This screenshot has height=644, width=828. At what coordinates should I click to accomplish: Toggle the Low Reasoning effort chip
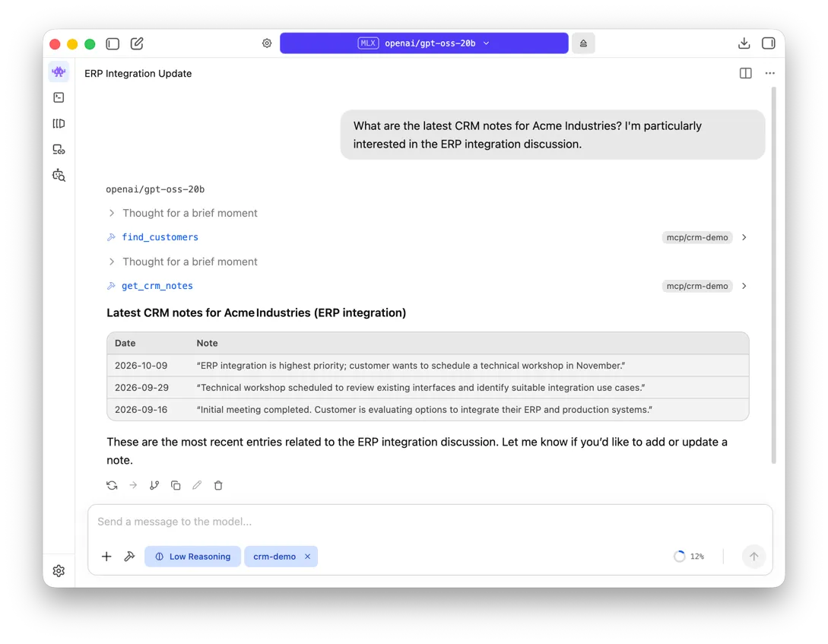click(x=192, y=557)
